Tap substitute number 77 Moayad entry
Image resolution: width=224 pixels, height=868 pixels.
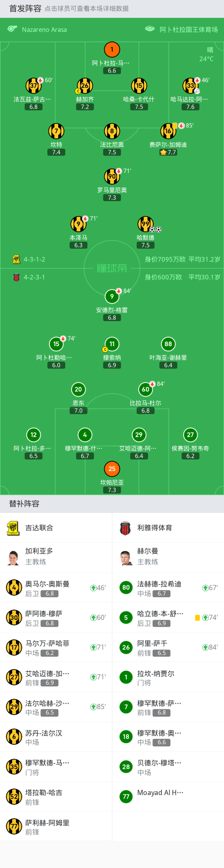point(168,796)
